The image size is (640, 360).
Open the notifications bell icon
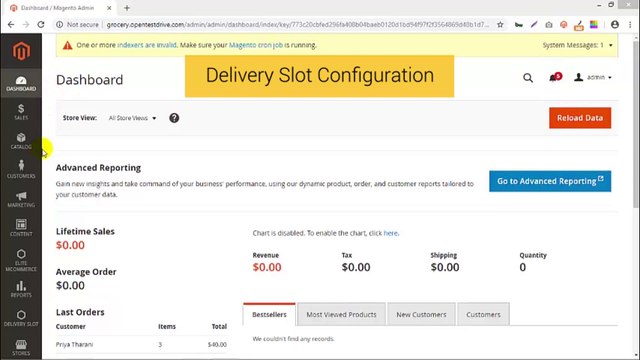[x=555, y=77]
